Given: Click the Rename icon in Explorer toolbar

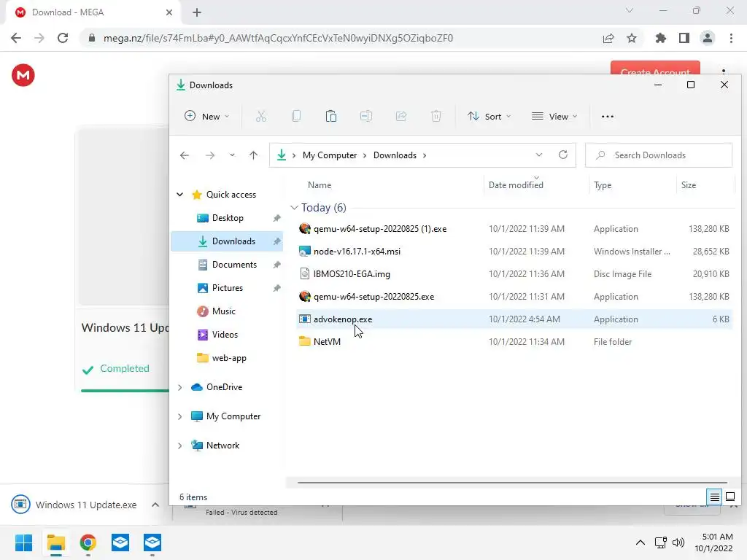Looking at the screenshot, I should click(x=366, y=116).
